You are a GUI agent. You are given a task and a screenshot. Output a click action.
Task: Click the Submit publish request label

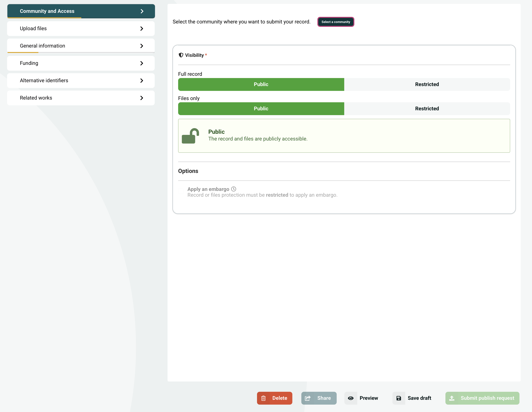tap(487, 398)
